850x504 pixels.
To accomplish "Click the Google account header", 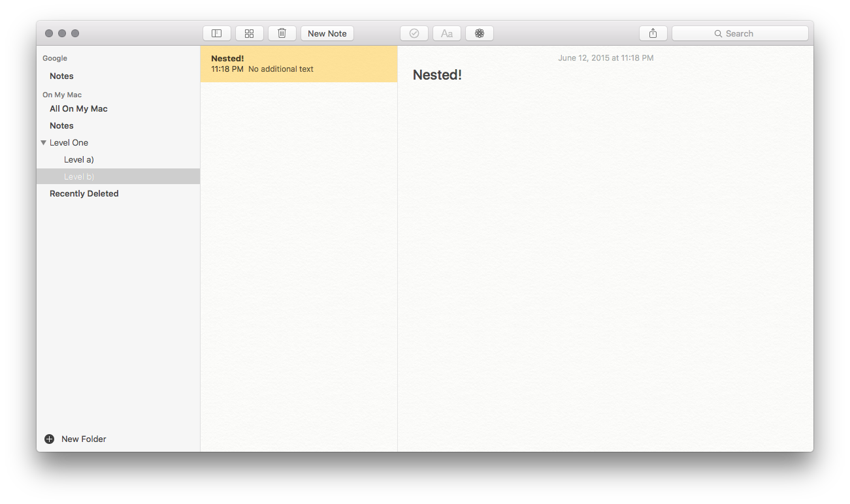I will coord(55,58).
